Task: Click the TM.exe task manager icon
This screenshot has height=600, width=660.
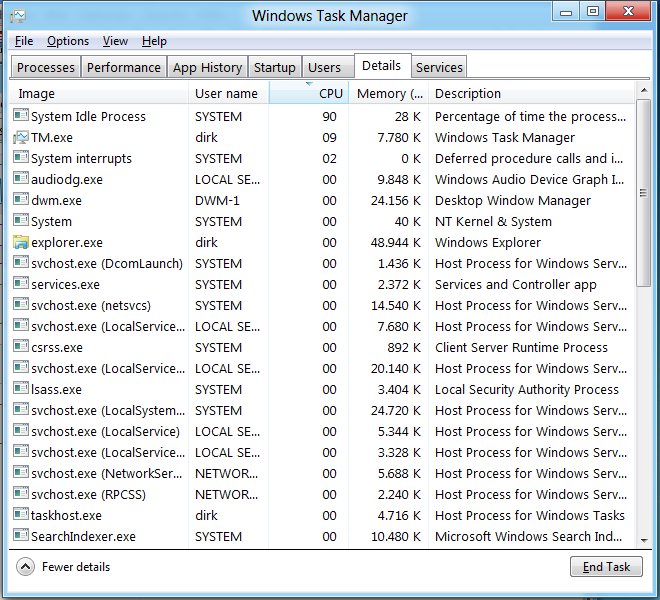Action: click(21, 137)
